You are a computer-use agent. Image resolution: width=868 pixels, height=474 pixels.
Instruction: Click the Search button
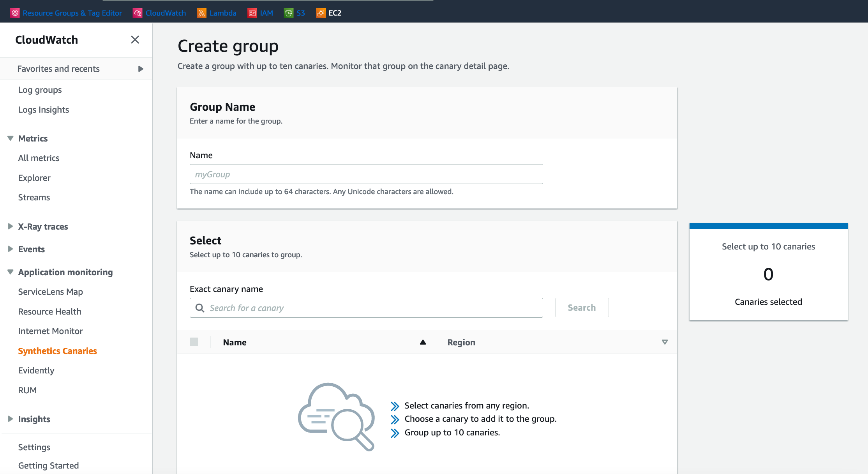click(x=582, y=308)
